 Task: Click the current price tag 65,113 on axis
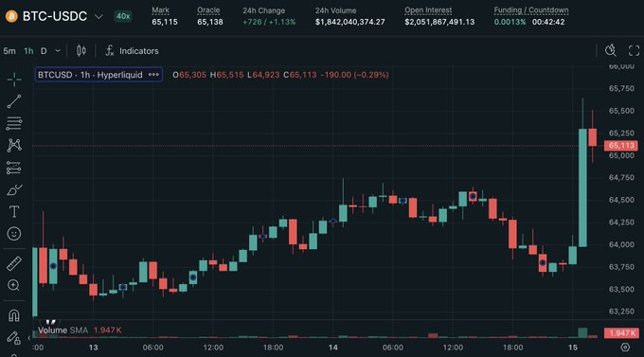[621, 146]
